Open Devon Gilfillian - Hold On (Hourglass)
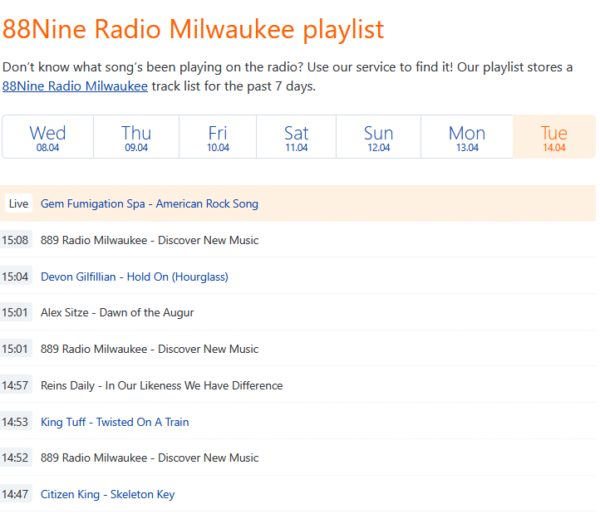Viewport: 600px width, 514px height. click(x=134, y=277)
